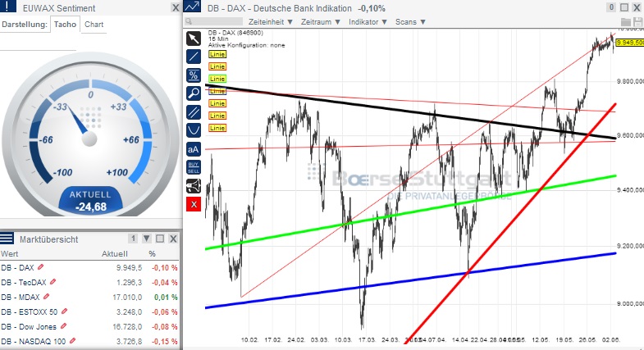Click the pencil icon next to DB - Dow Jones
This screenshot has width=644, height=350.
coord(63,326)
